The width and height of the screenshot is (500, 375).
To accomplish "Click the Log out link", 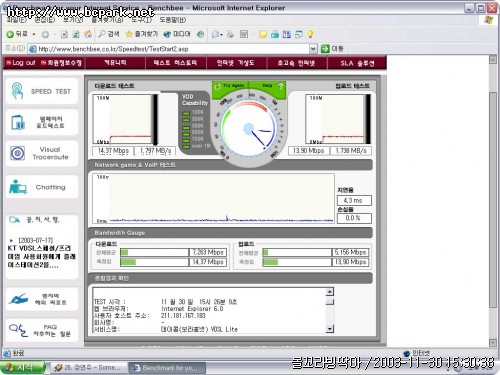I will [21, 63].
